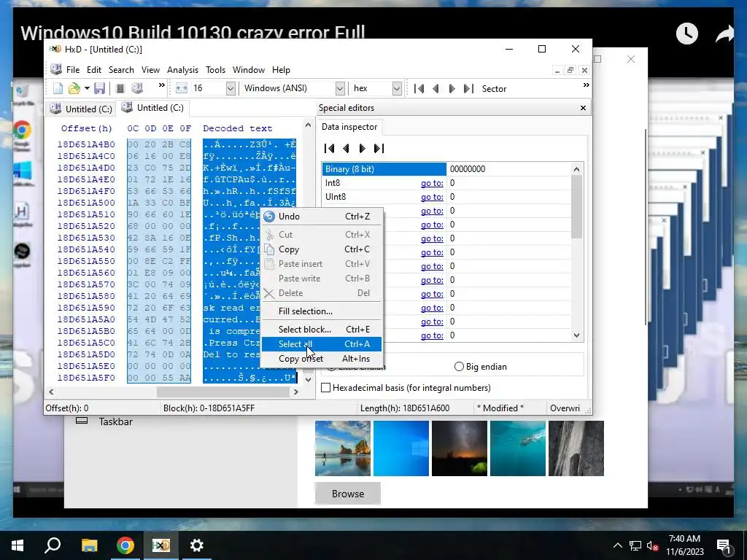
Task: Open the bytes per row dropdown showing 16
Action: tap(230, 88)
